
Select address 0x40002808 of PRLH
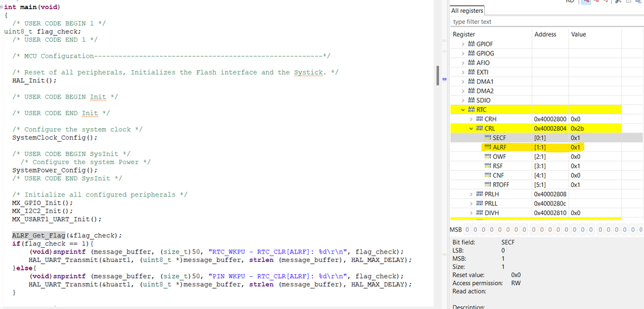click(551, 194)
